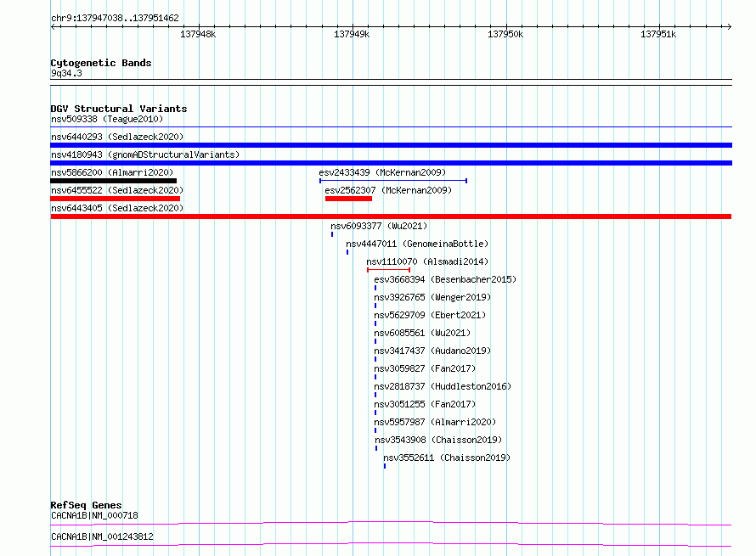The width and height of the screenshot is (756, 556).
Task: Click the 137948k ruler position label
Action: tap(198, 34)
